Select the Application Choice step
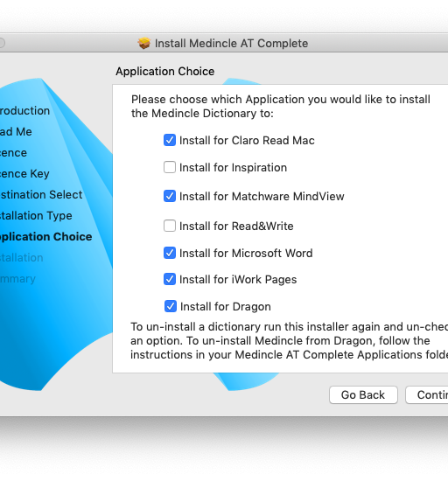The image size is (448, 481). click(x=46, y=237)
